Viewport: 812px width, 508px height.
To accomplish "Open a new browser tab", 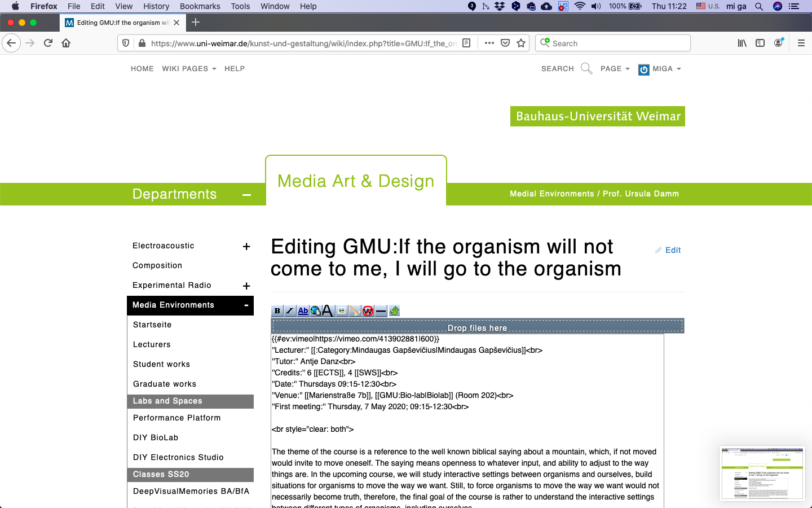I will pos(196,22).
